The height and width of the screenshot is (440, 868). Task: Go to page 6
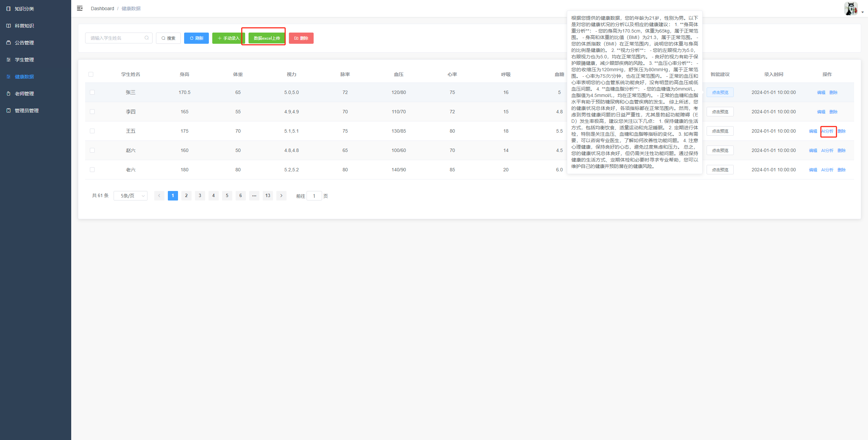[x=241, y=196]
